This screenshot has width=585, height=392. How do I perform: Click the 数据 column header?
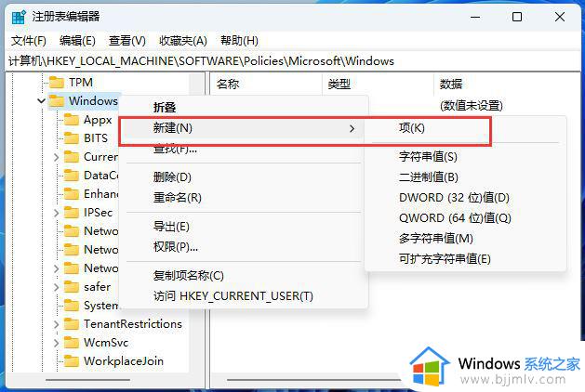coord(508,84)
